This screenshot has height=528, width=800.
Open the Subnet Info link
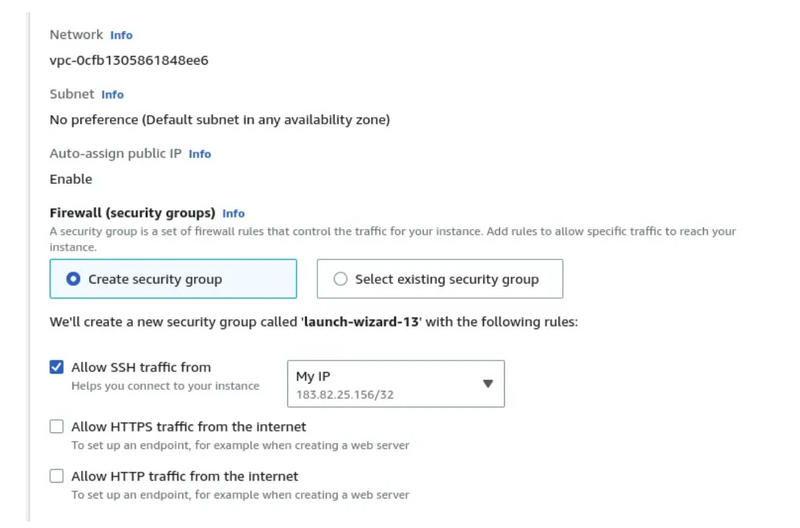click(x=112, y=95)
